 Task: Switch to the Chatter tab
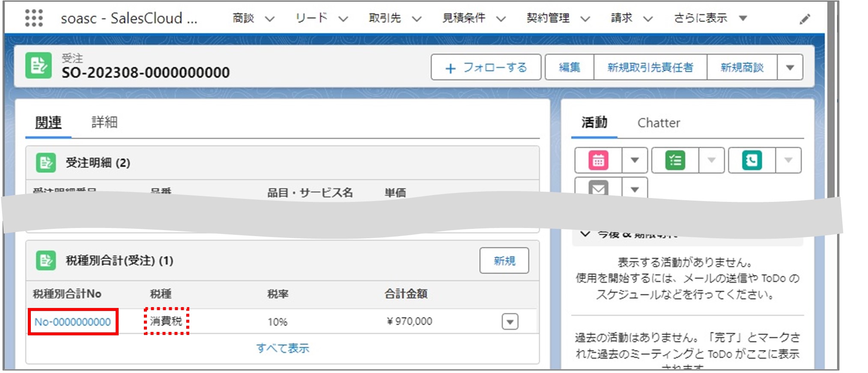[x=659, y=123]
